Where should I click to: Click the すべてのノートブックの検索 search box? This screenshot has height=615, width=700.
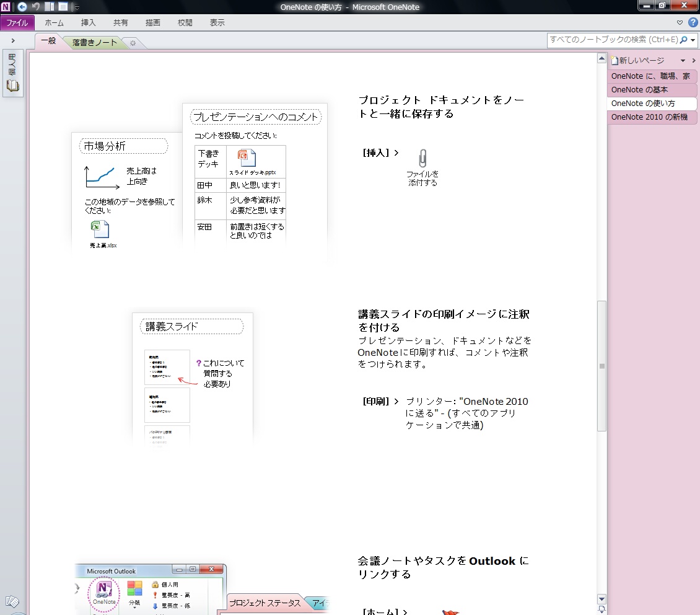pyautogui.click(x=613, y=40)
